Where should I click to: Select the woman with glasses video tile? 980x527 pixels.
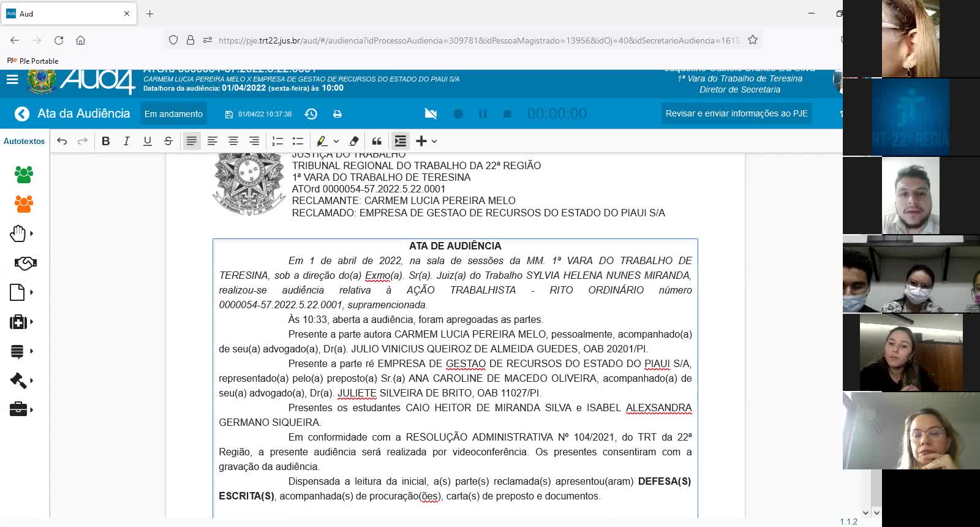pos(911,431)
